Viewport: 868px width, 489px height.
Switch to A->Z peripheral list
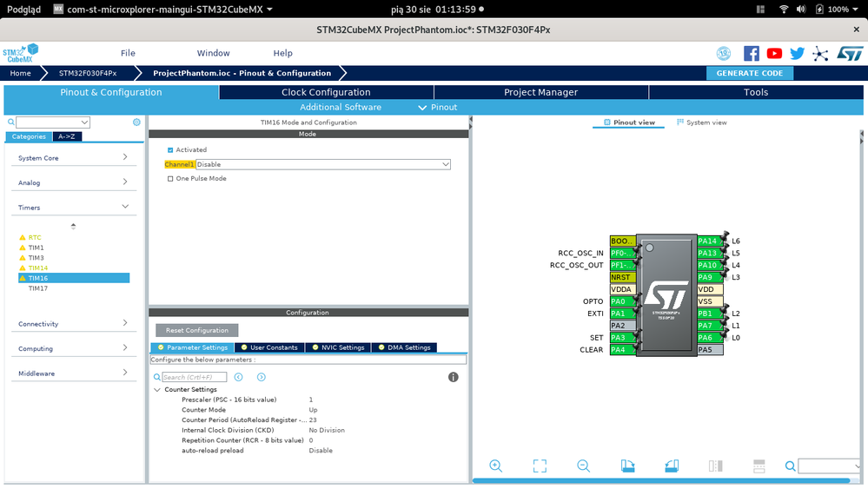[67, 136]
